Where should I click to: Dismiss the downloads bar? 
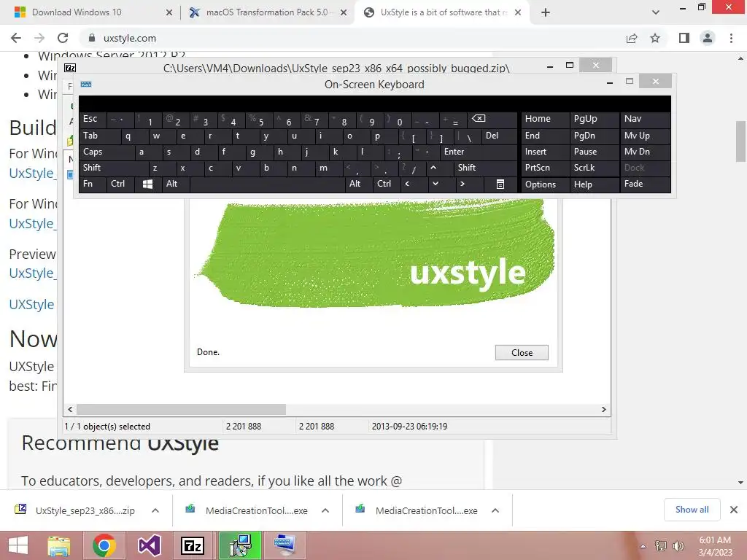pyautogui.click(x=734, y=510)
